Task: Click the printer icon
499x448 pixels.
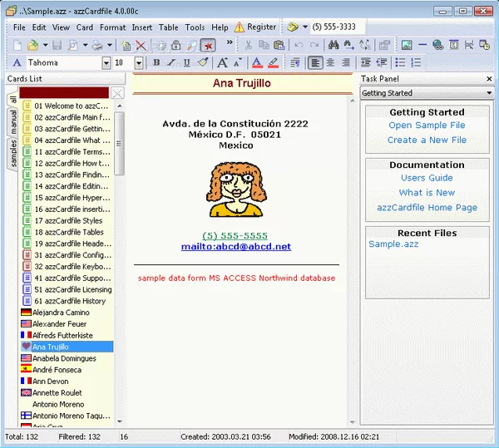Action: [97, 45]
